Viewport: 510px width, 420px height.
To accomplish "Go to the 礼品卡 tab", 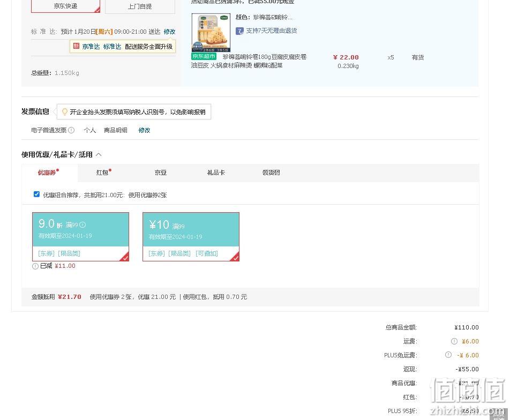I will [216, 172].
